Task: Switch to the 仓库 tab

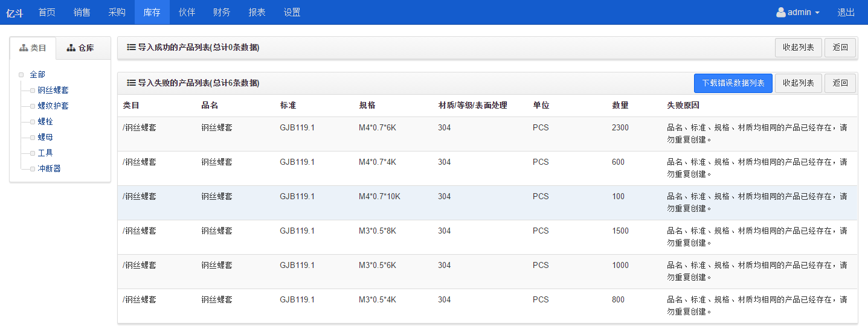Action: click(83, 48)
